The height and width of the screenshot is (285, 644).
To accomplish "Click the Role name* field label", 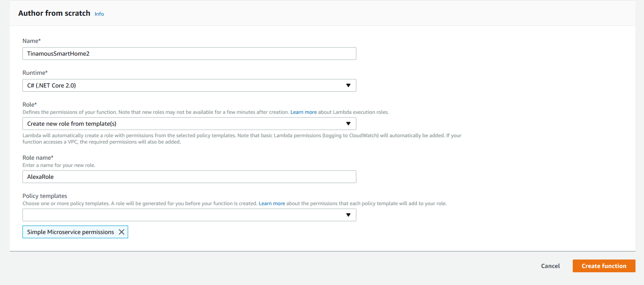I will click(38, 158).
